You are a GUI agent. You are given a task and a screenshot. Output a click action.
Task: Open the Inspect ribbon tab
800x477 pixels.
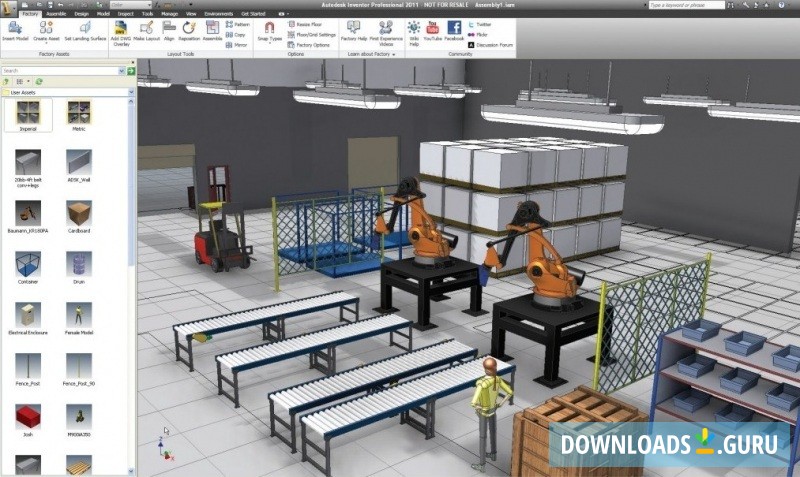coord(126,14)
